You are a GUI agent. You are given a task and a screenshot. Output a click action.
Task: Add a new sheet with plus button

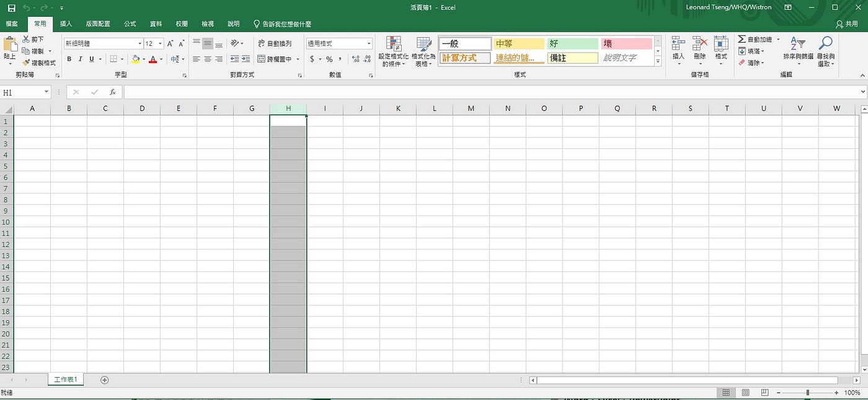(104, 380)
